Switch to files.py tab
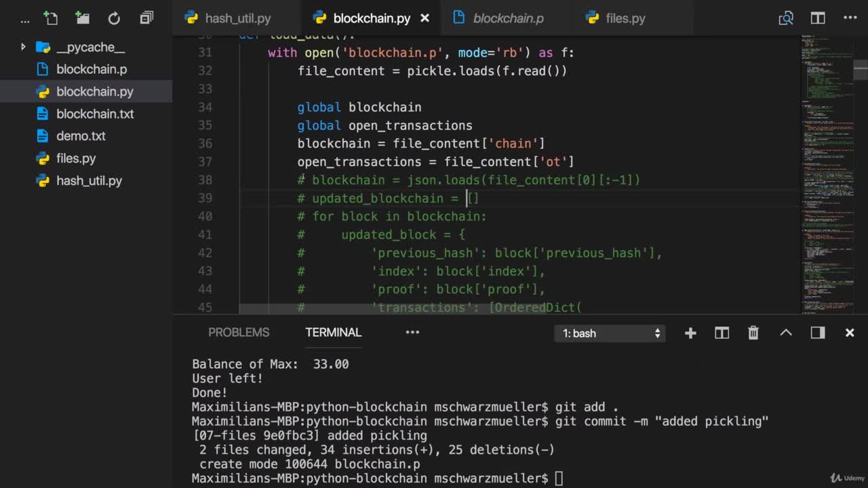 pyautogui.click(x=625, y=18)
